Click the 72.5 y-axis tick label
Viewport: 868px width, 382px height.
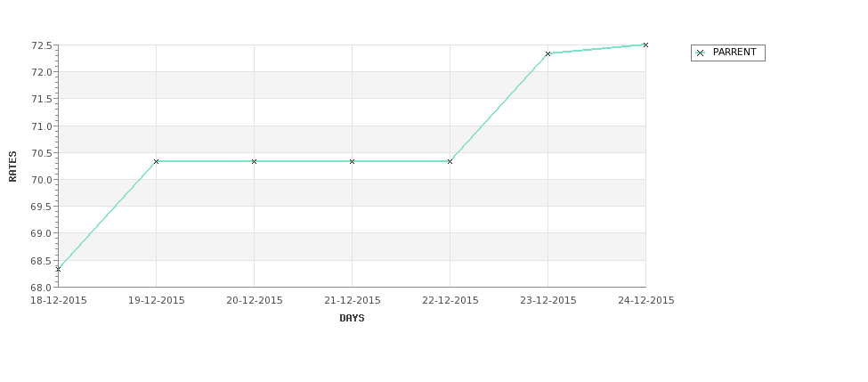point(42,45)
